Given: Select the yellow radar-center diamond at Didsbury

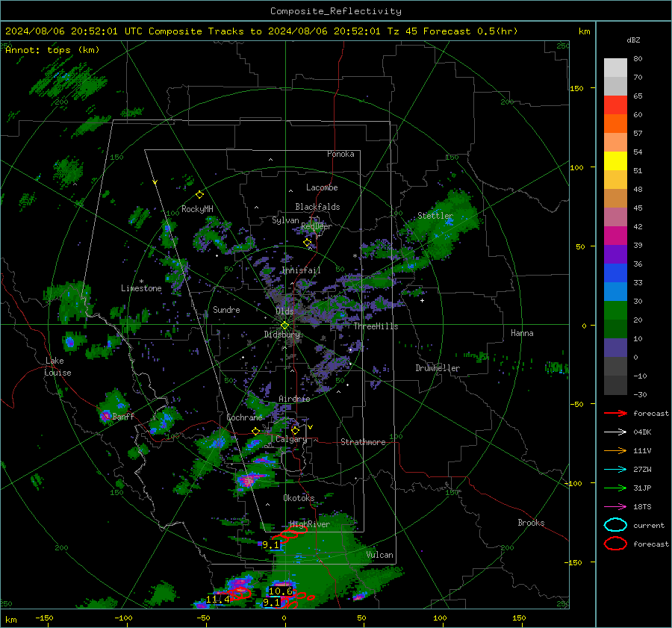Looking at the screenshot, I should (284, 326).
